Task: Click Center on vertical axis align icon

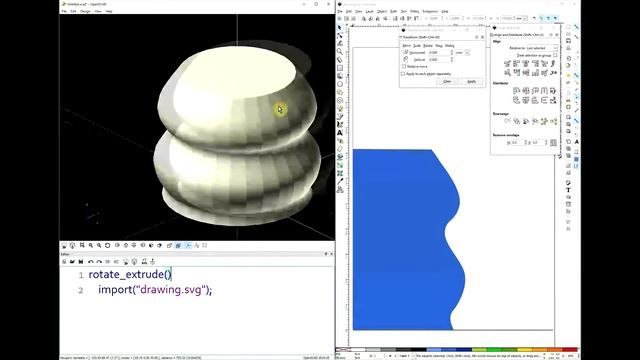Action: pos(526,64)
